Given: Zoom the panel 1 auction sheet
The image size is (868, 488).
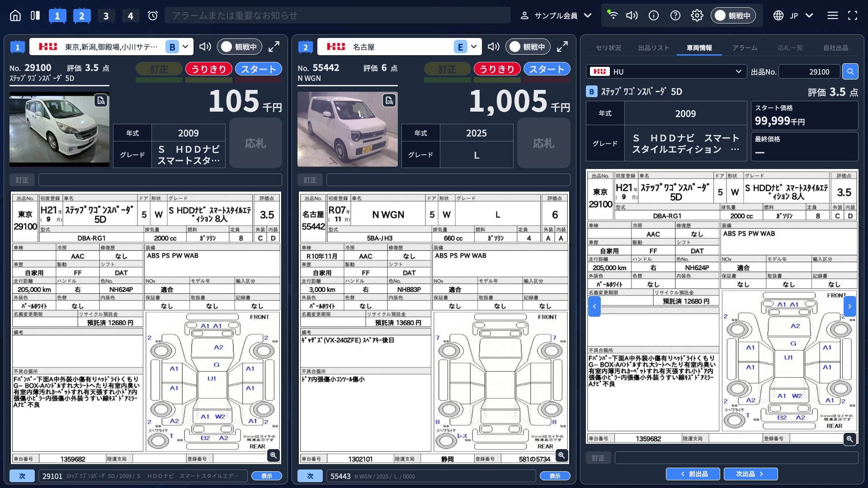Looking at the screenshot, I should pos(273,455).
